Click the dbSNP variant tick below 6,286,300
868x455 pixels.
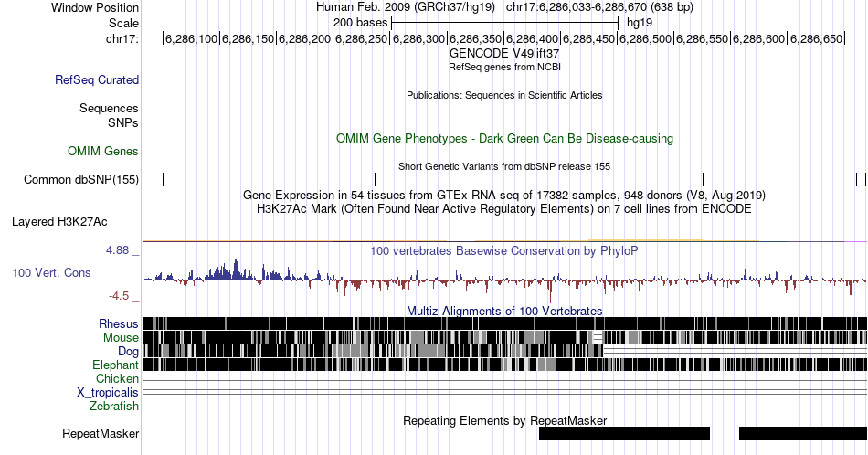click(x=450, y=179)
